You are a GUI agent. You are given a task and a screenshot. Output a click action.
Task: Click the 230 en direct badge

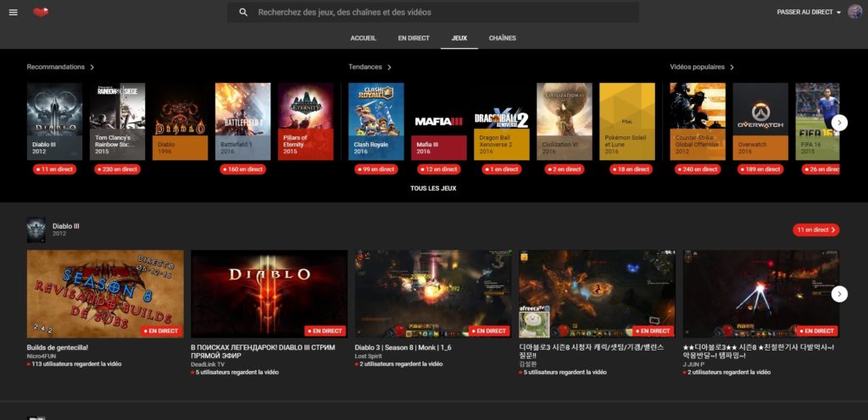(x=118, y=169)
